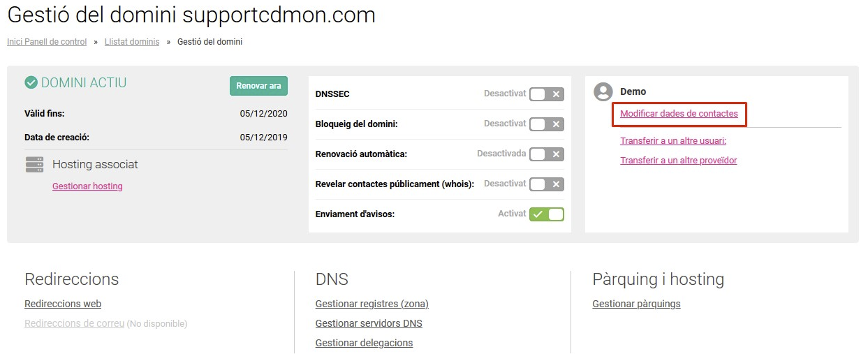
Task: Click Gestionar pàrquings link
Action: tap(636, 304)
